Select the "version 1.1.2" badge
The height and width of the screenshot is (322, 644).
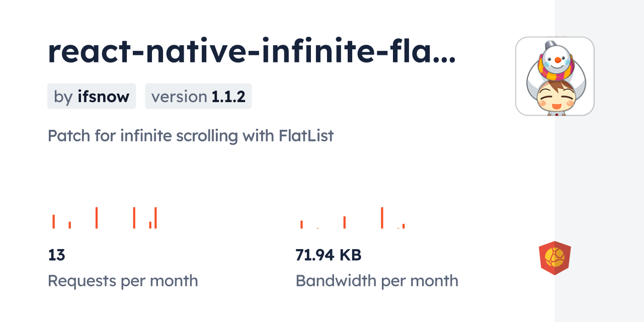pos(198,96)
